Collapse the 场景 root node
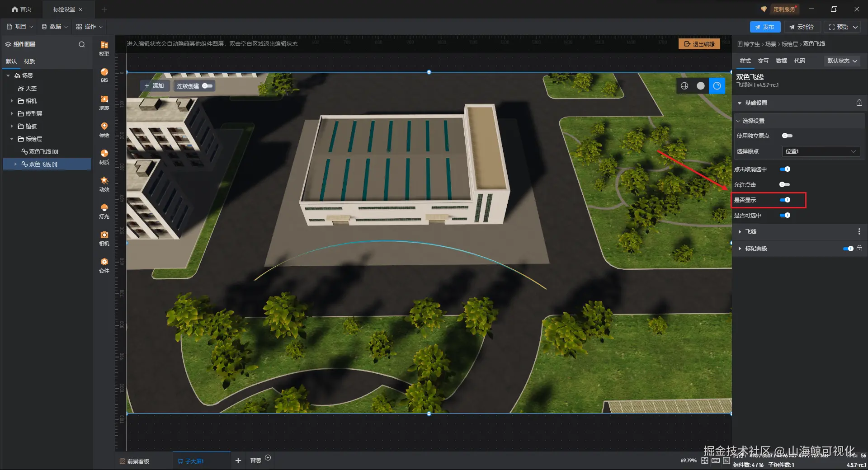The image size is (868, 470). click(8, 76)
